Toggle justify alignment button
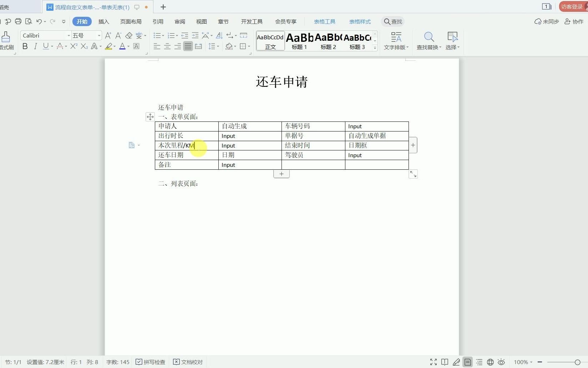 [188, 46]
